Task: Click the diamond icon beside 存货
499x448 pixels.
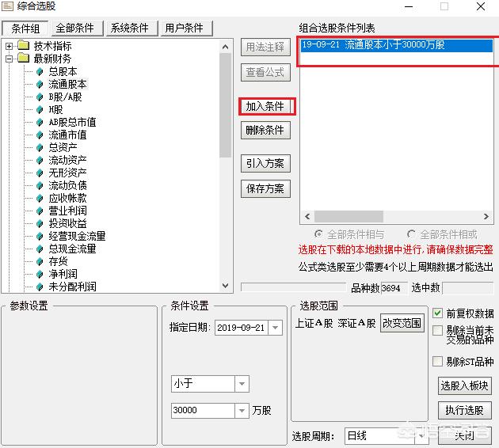Action: coord(40,261)
